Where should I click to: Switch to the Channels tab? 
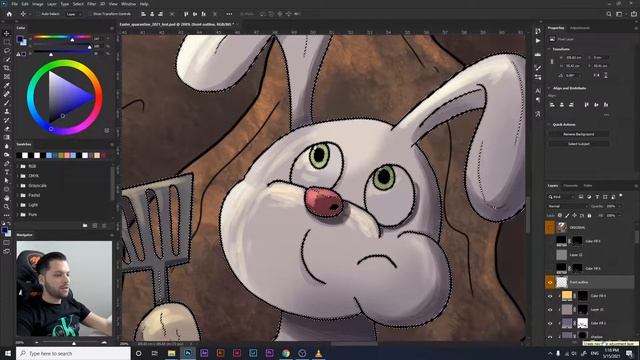(x=571, y=186)
